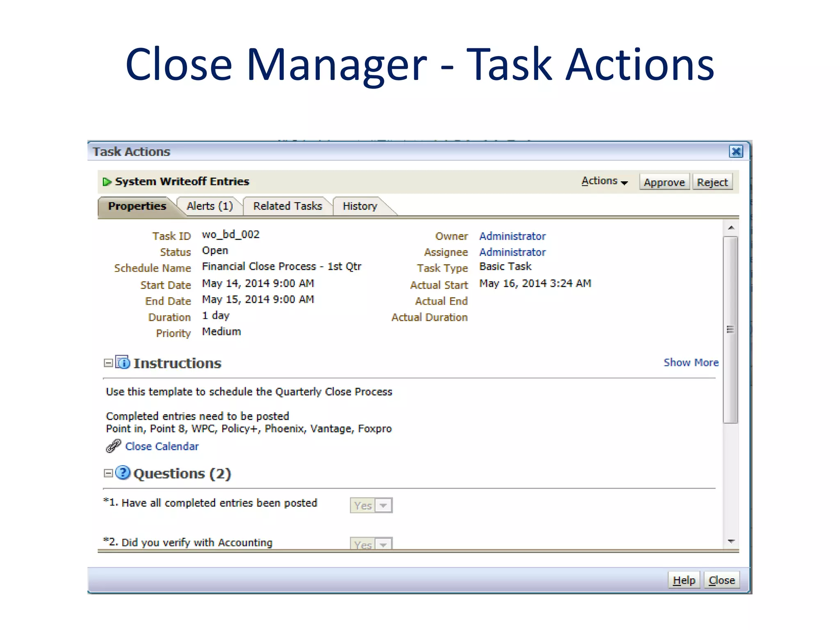Collapse the Questions (2) section
The height and width of the screenshot is (630, 840).
pos(108,473)
